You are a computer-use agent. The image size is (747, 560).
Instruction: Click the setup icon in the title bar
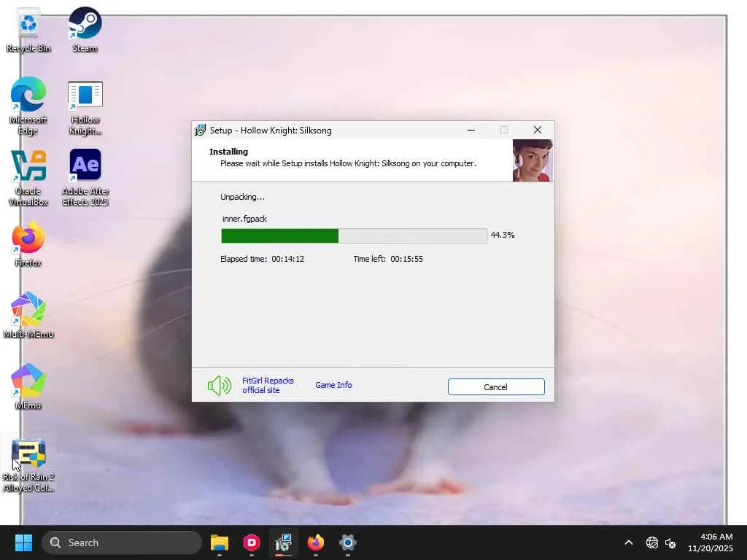(201, 130)
